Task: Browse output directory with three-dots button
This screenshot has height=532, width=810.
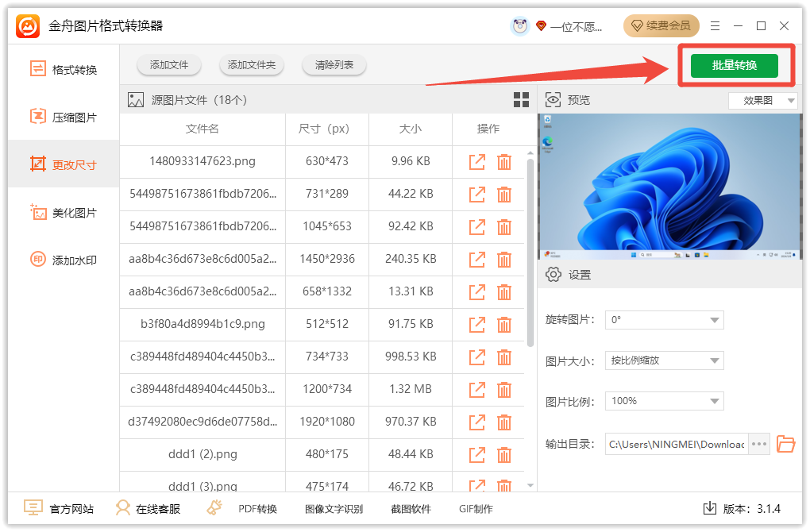Action: click(x=759, y=444)
